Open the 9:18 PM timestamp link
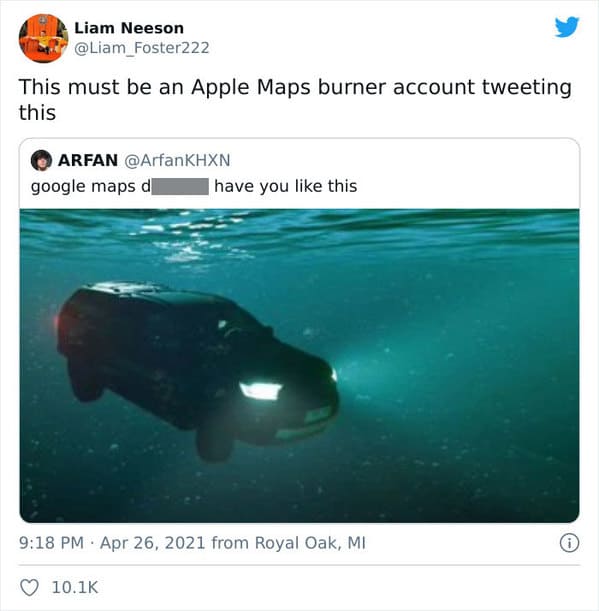Viewport: 599px width, 611px height. (51, 543)
